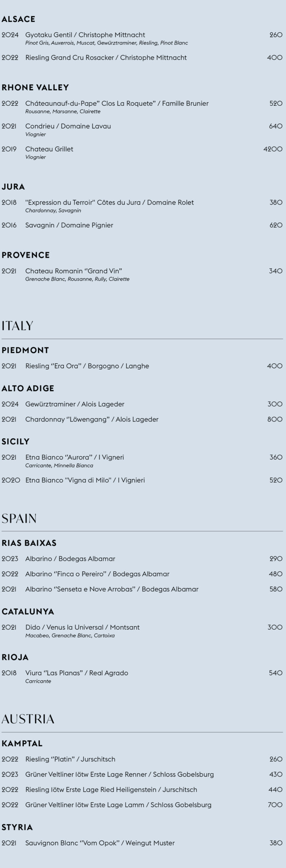Click the AUSTRIA country heading
The image size is (286, 868).
click(28, 719)
